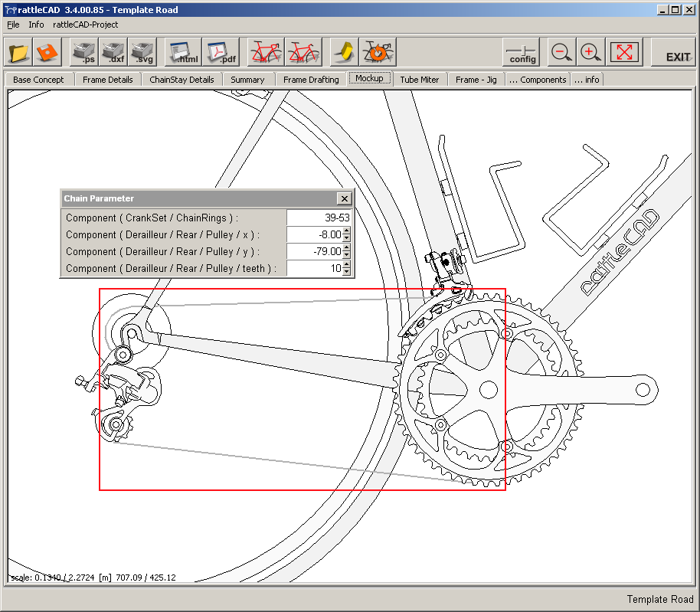Switch to ChainStay Details tab
Viewport: 700px width, 612px height.
tap(182, 80)
